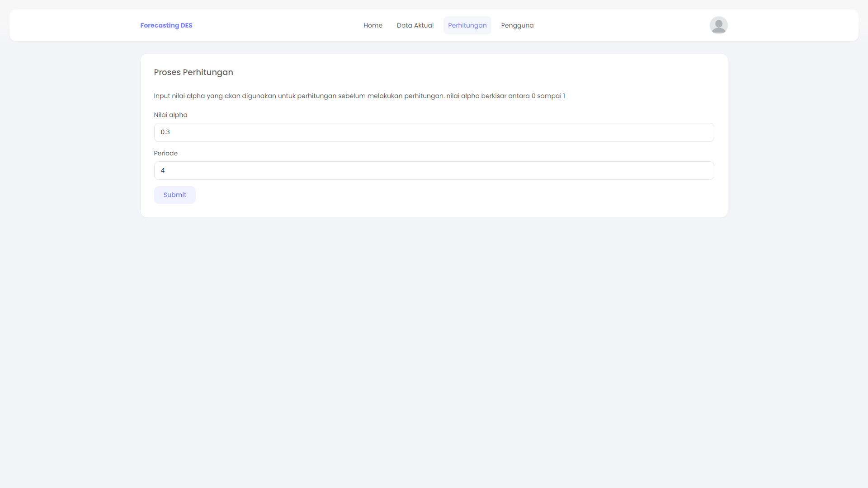The height and width of the screenshot is (488, 868).
Task: Open the Data Aktual menu
Action: click(415, 25)
